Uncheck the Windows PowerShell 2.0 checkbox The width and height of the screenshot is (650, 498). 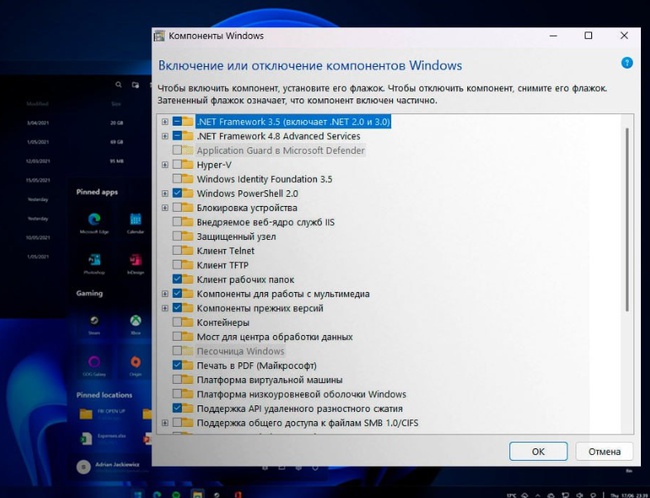pyautogui.click(x=177, y=193)
